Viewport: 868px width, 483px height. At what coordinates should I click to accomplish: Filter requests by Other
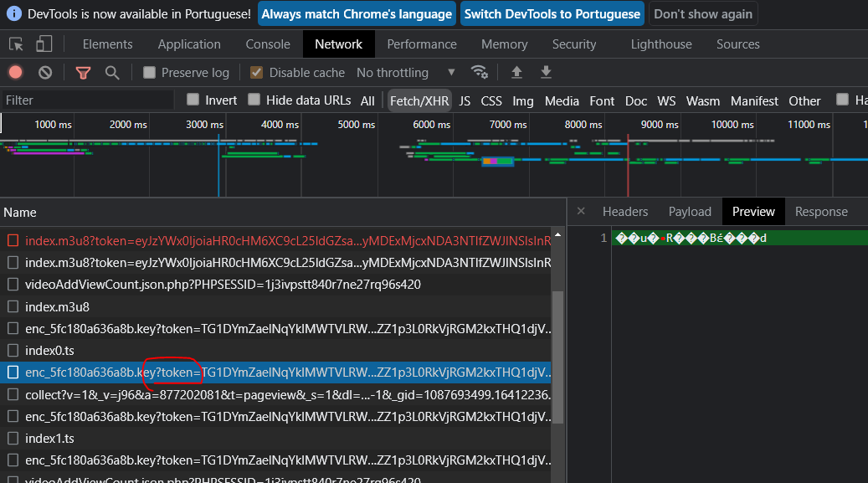click(804, 100)
